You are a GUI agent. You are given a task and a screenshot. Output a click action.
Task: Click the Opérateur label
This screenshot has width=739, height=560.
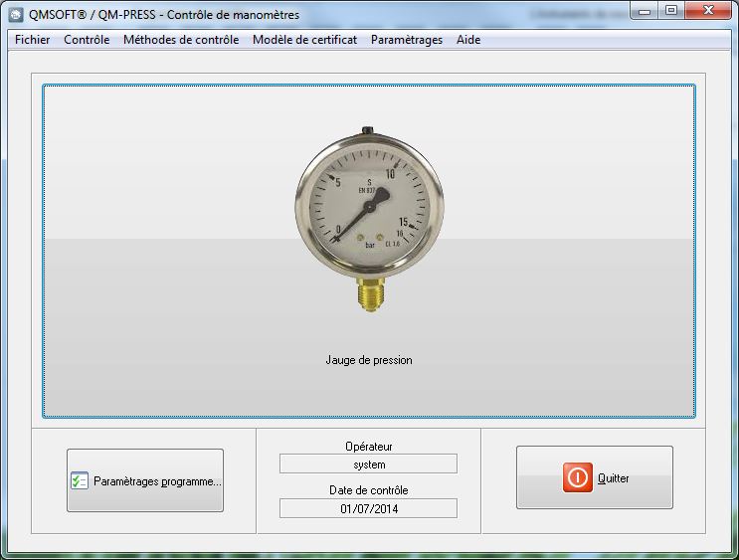(x=369, y=446)
